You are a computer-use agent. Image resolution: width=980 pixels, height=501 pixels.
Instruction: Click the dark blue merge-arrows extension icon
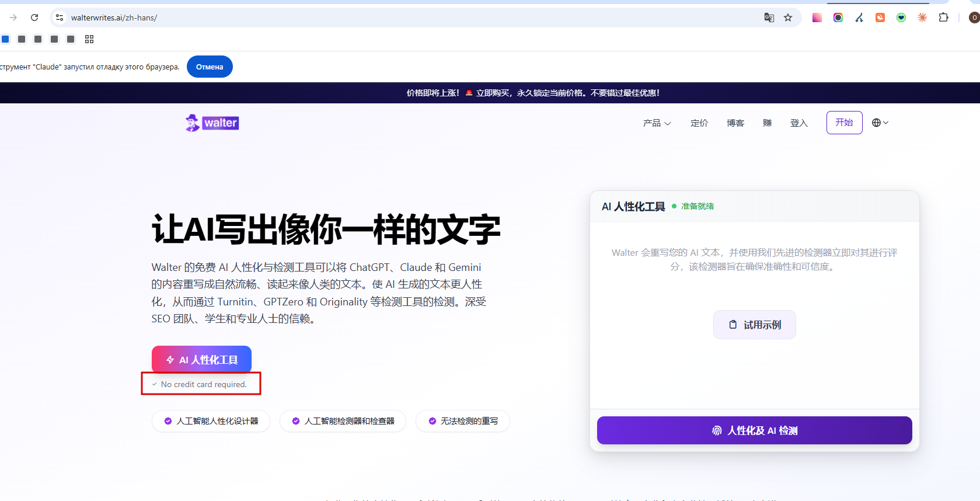click(x=859, y=18)
